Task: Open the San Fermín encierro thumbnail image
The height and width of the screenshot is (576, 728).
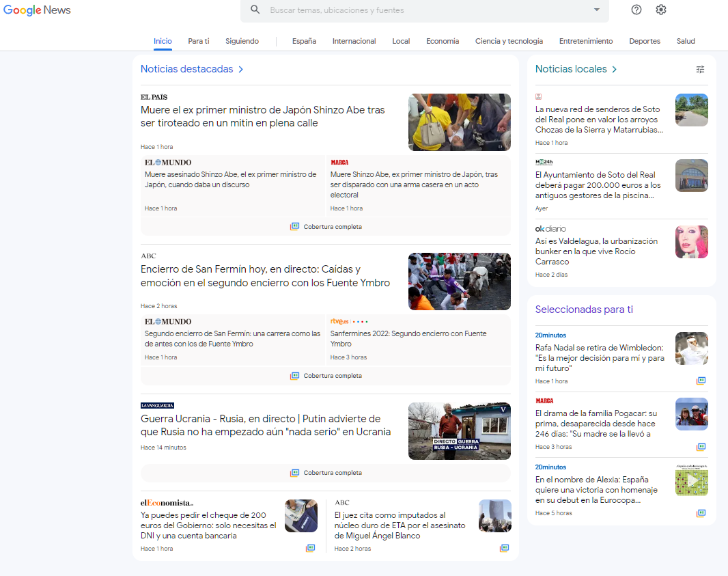Action: click(460, 282)
